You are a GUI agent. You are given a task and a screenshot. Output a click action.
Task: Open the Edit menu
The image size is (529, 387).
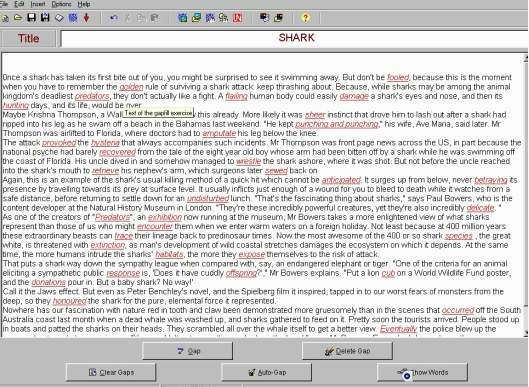[19, 4]
